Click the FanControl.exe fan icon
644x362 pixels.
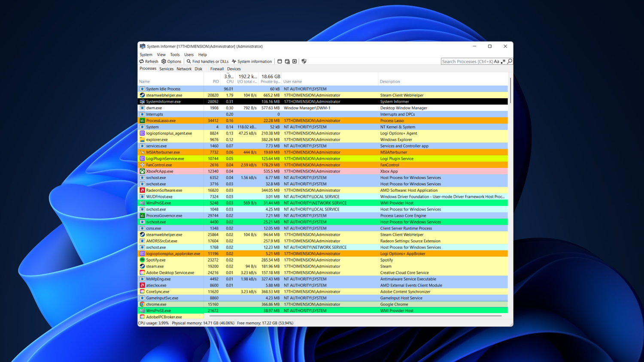coord(142,165)
